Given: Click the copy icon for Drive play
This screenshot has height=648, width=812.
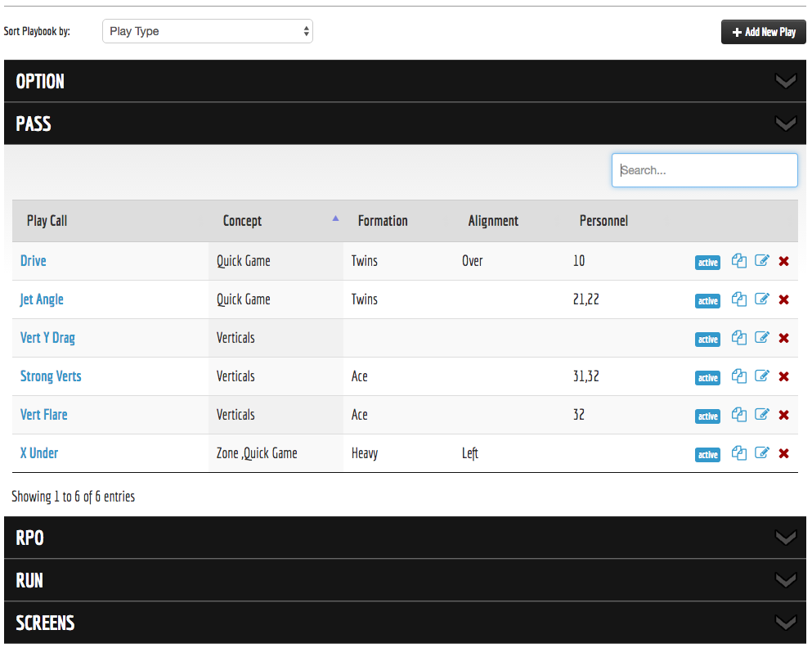Looking at the screenshot, I should (739, 261).
